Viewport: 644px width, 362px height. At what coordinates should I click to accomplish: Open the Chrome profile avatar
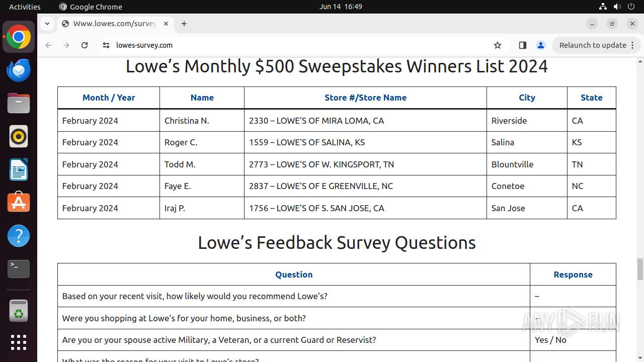pyautogui.click(x=541, y=45)
